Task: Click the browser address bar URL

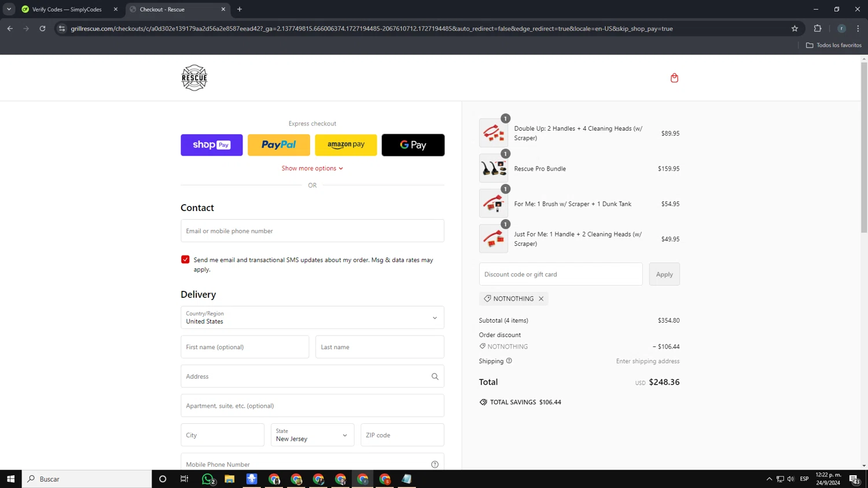Action: (x=372, y=28)
